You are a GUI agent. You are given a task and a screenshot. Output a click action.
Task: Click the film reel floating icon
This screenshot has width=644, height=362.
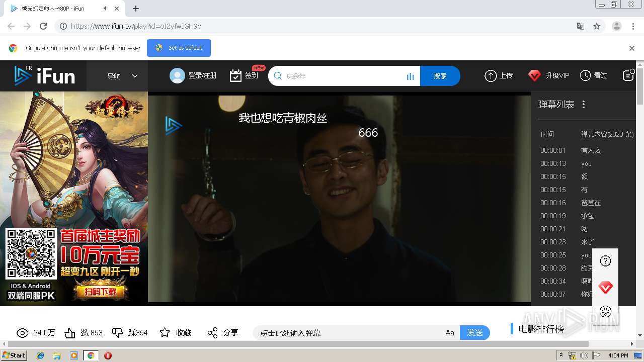(x=606, y=312)
